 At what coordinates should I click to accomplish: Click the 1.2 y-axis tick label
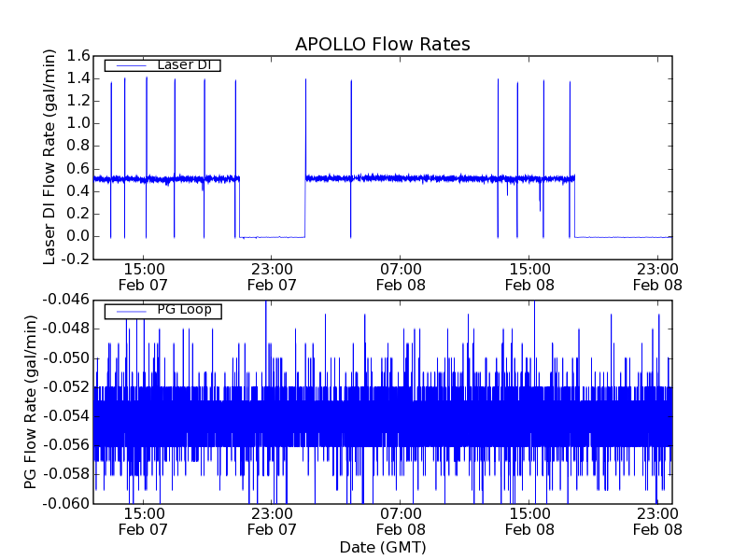click(x=78, y=101)
